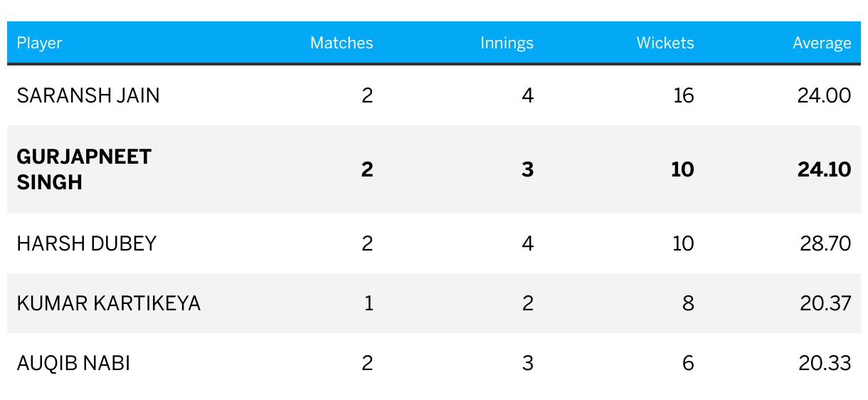
Task: Sort by the Matches column header
Action: 342,43
